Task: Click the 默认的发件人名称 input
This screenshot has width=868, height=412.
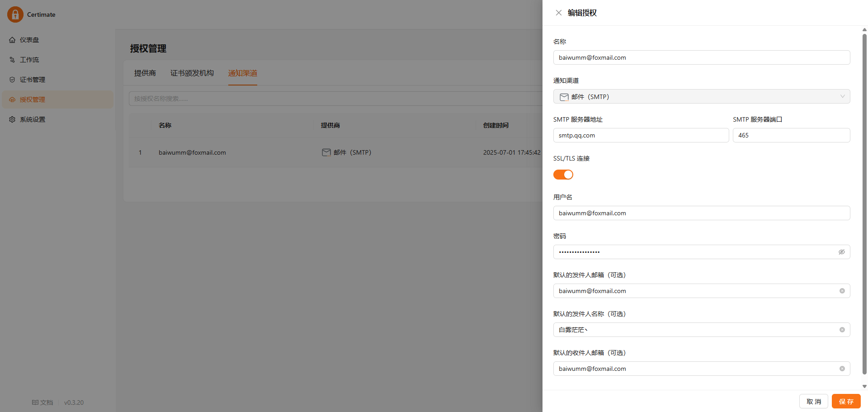Action: point(702,330)
